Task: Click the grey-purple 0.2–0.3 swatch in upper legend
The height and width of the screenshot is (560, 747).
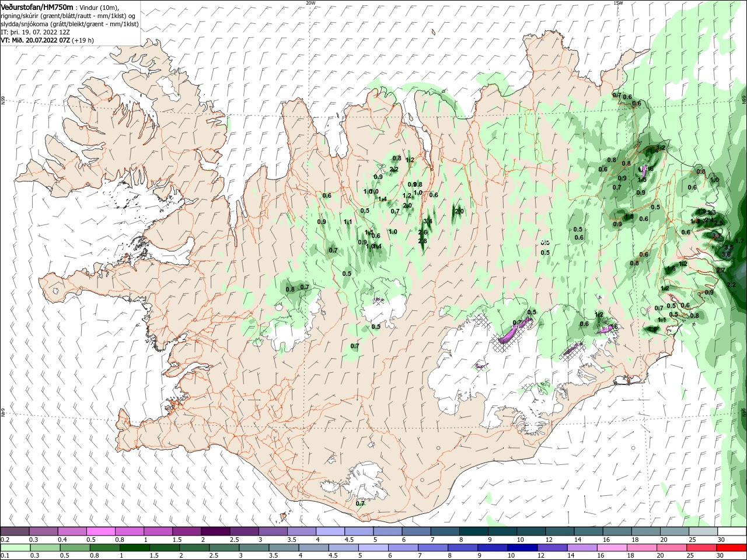Action: pos(15,531)
